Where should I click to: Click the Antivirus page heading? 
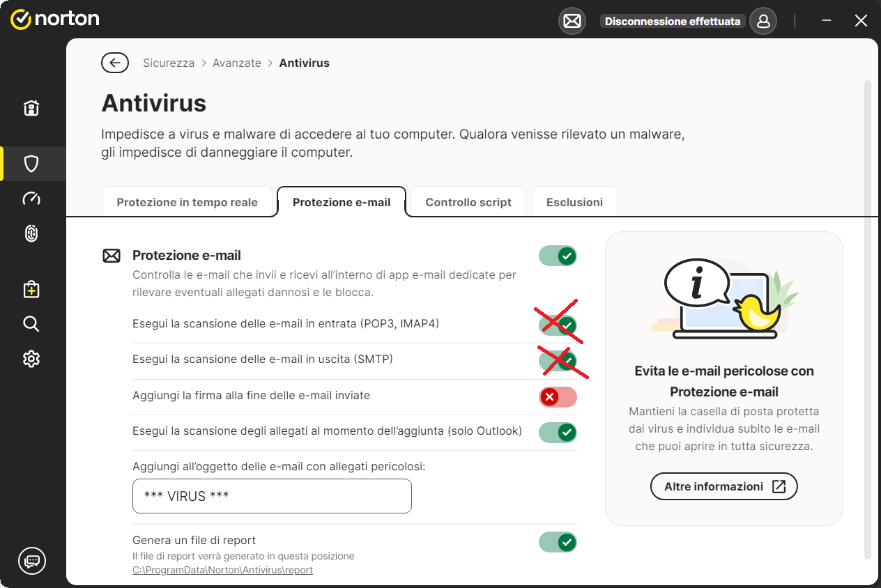[x=154, y=103]
